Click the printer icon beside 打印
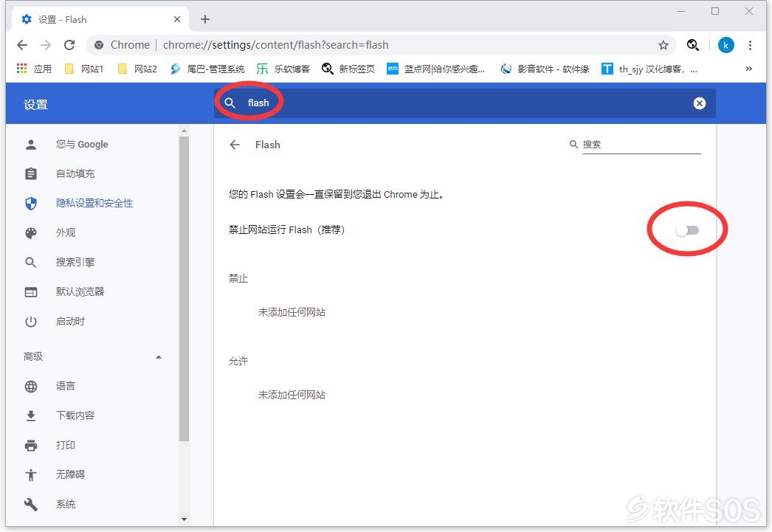 pyautogui.click(x=31, y=446)
